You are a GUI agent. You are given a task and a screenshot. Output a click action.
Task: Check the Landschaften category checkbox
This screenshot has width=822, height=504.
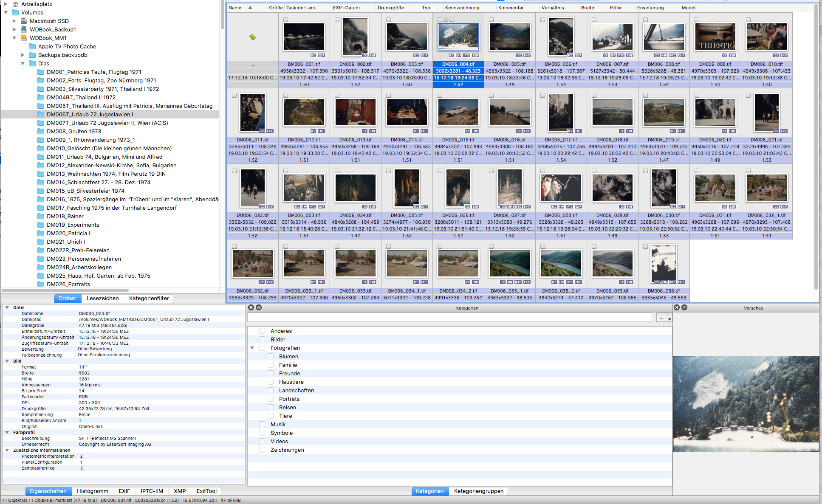271,390
